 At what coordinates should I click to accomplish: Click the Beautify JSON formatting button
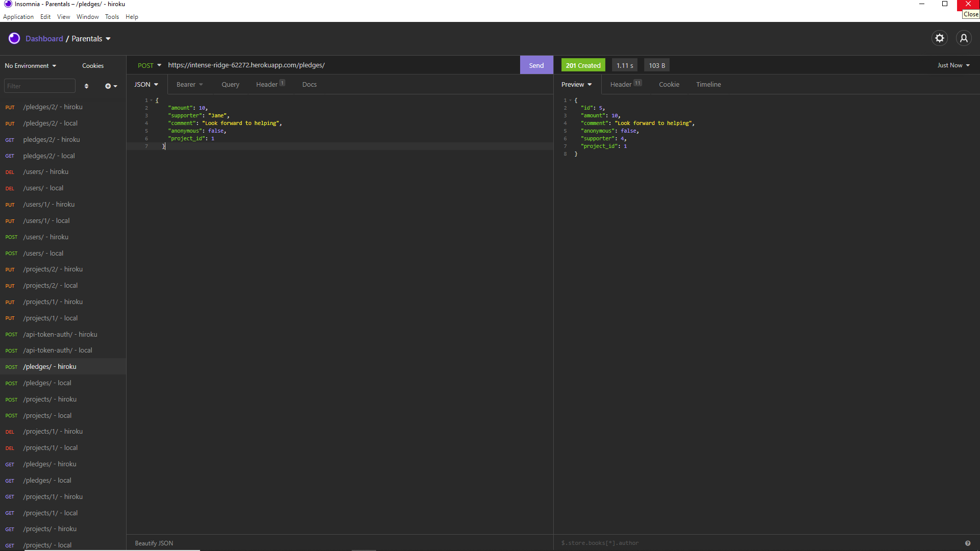[x=154, y=542]
